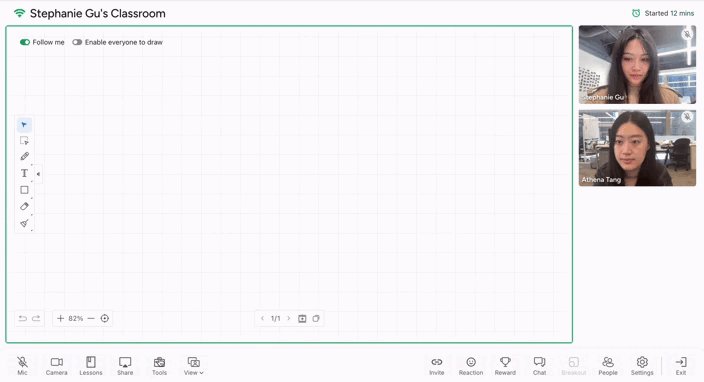This screenshot has height=382, width=704.
Task: Exit the classroom
Action: (x=681, y=365)
